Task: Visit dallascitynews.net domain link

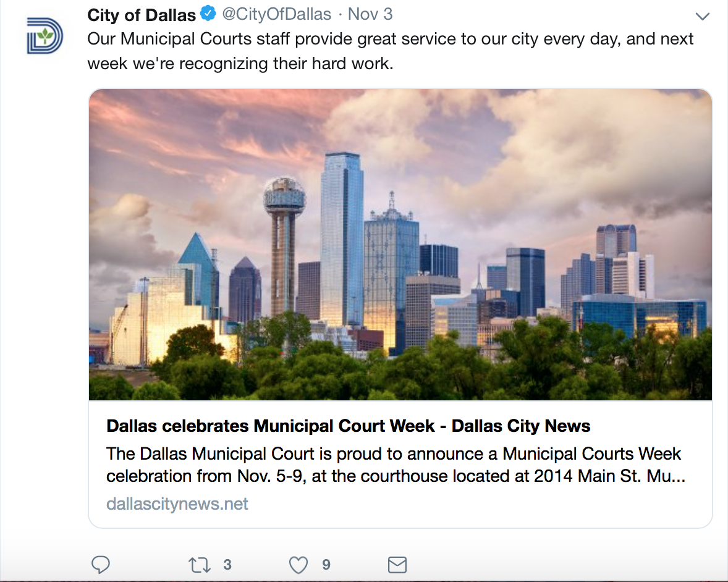Action: (x=177, y=504)
